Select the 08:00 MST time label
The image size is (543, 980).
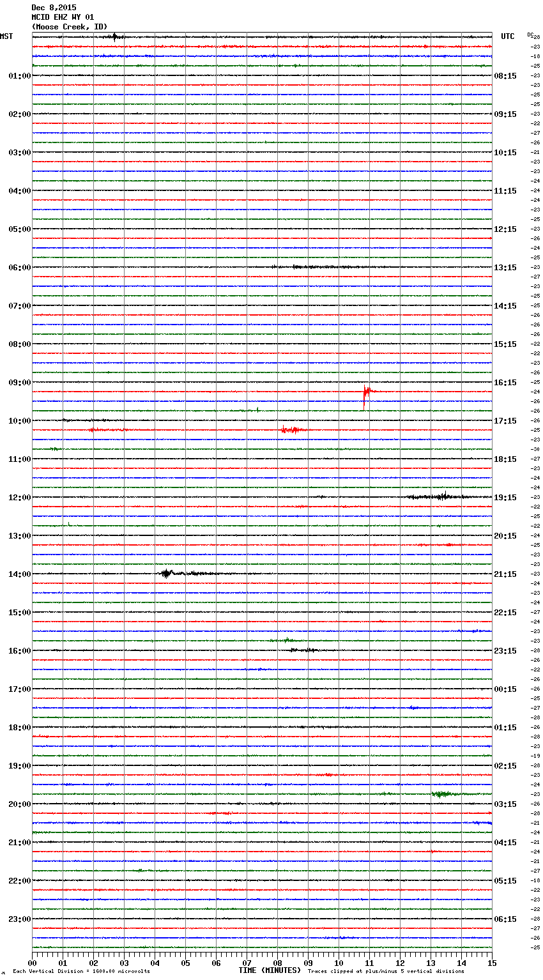[x=20, y=344]
